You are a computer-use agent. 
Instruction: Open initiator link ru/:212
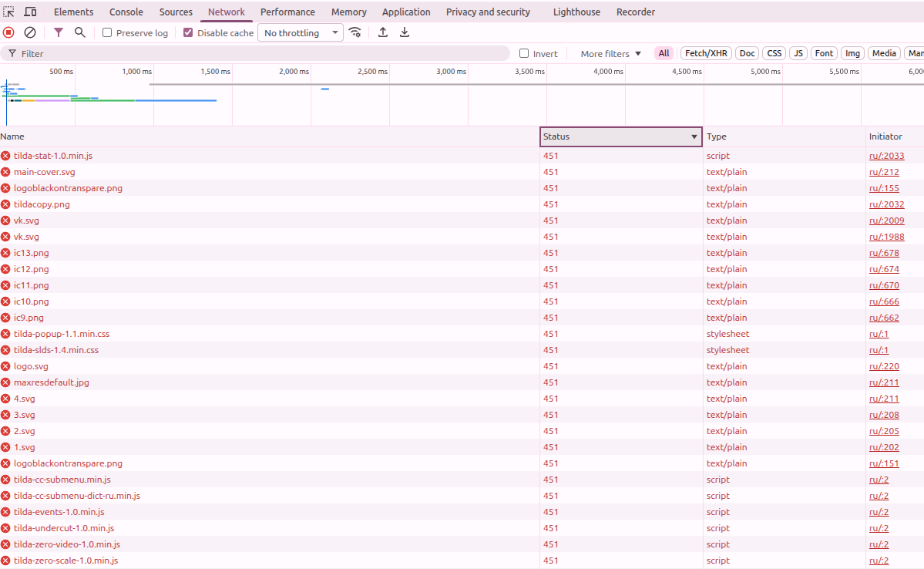coord(884,172)
